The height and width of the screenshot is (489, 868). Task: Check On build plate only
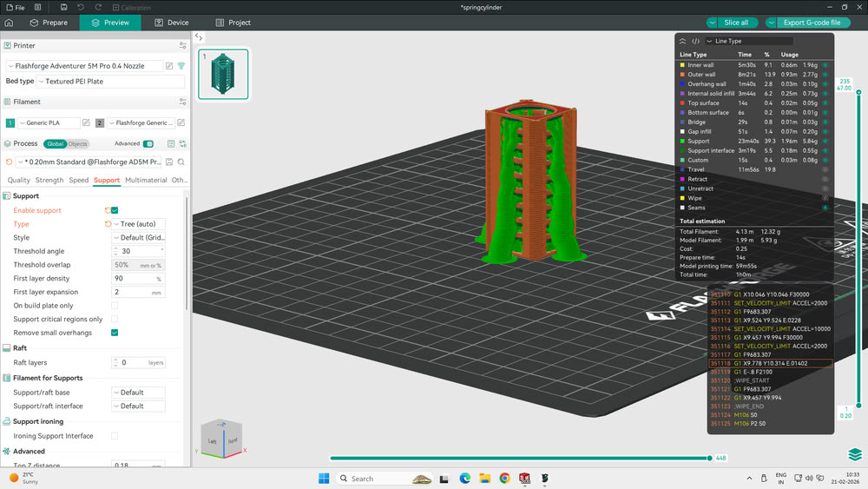[x=115, y=306]
